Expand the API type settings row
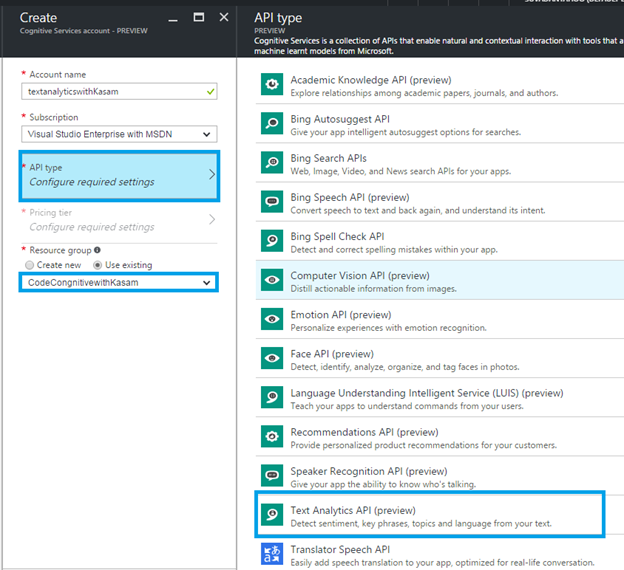The image size is (624, 570). tap(119, 174)
